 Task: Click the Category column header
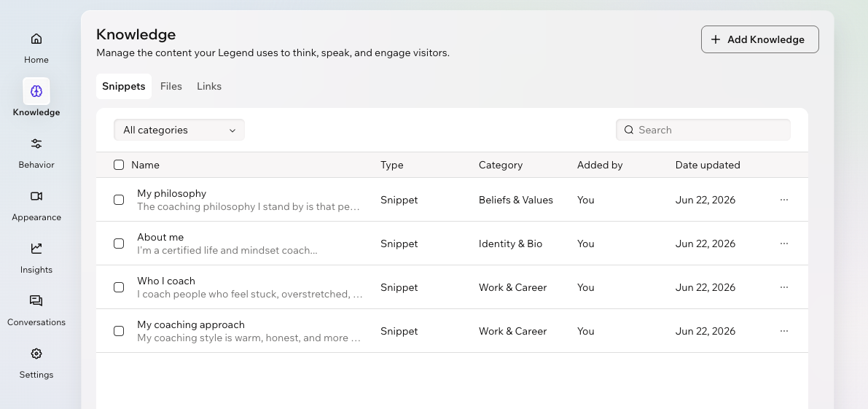tap(501, 165)
